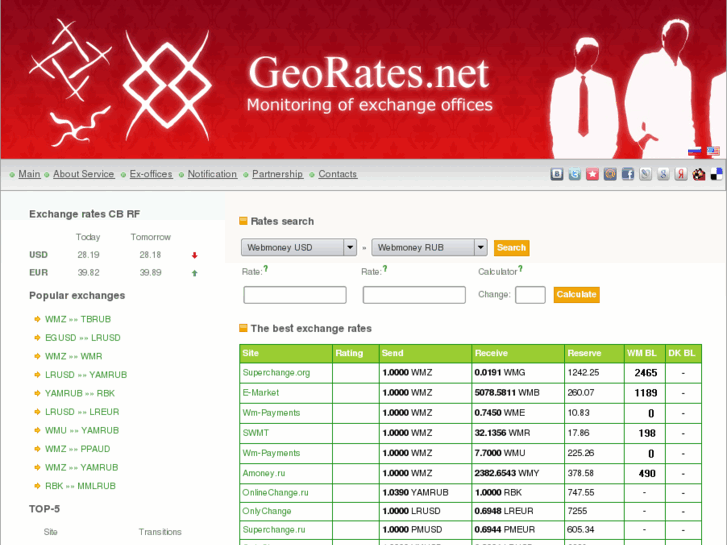
Task: Click the red and black house icon
Action: click(699, 174)
